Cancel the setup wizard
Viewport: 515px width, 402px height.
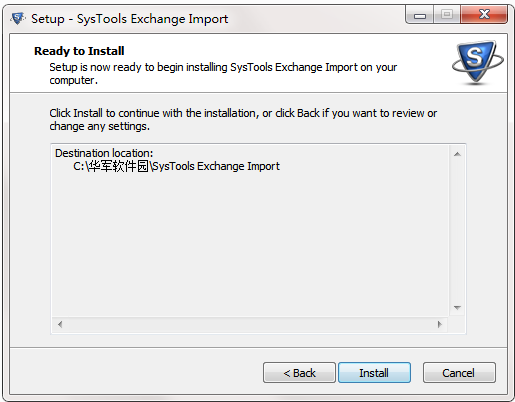pos(459,372)
